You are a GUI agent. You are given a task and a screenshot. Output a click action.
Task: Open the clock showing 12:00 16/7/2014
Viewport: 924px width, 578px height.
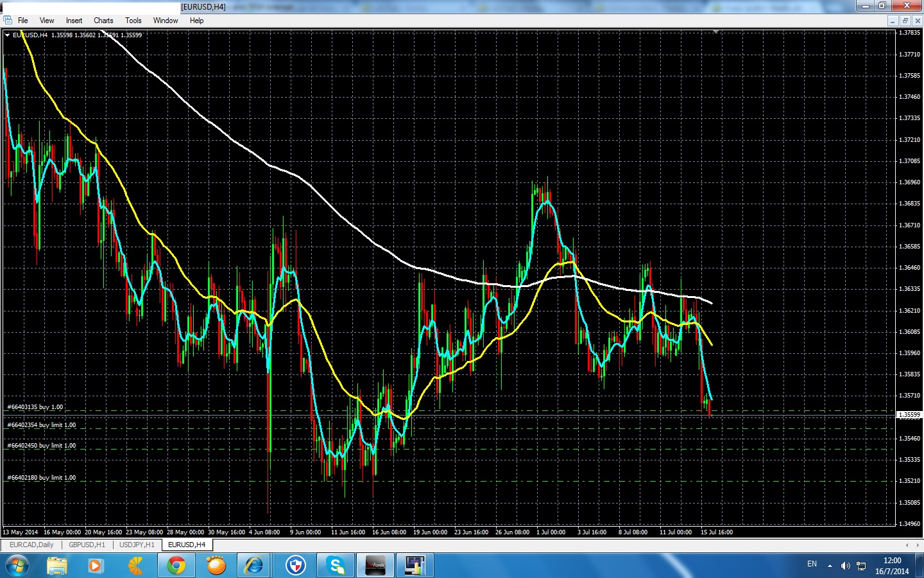point(892,566)
